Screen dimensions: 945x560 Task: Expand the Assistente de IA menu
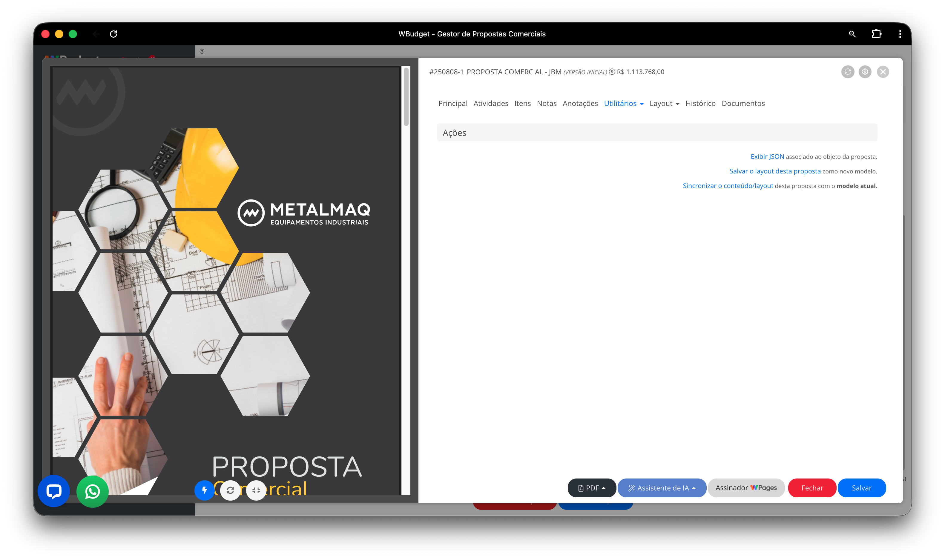coord(662,488)
